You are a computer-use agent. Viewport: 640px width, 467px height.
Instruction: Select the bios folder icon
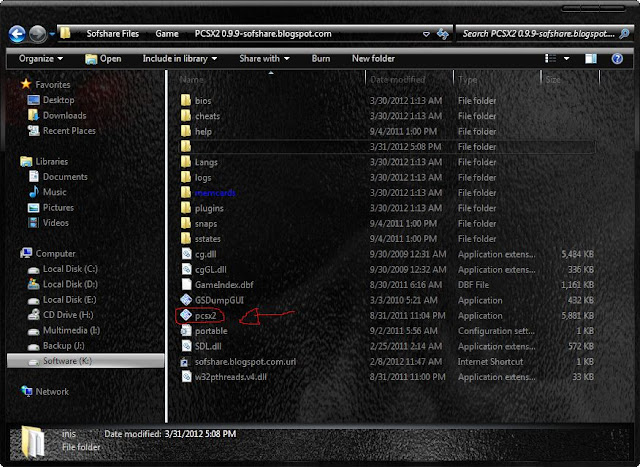pyautogui.click(x=186, y=100)
